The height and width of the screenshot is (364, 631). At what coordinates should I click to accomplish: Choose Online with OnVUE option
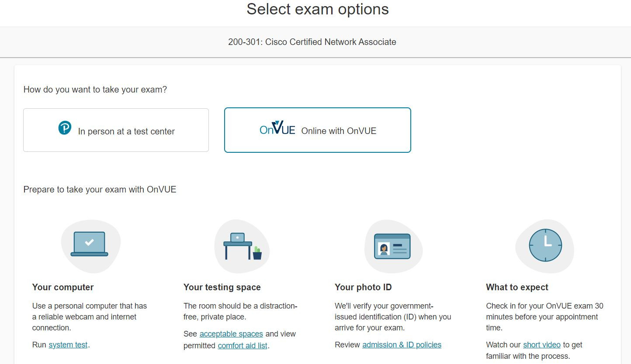tap(318, 130)
